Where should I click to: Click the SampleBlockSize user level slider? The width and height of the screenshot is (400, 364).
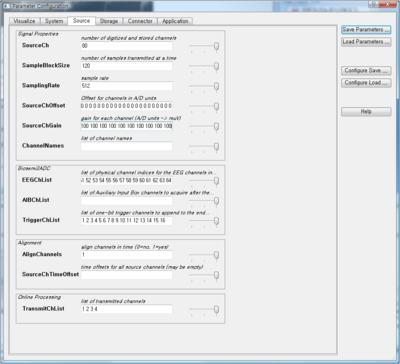(204, 67)
